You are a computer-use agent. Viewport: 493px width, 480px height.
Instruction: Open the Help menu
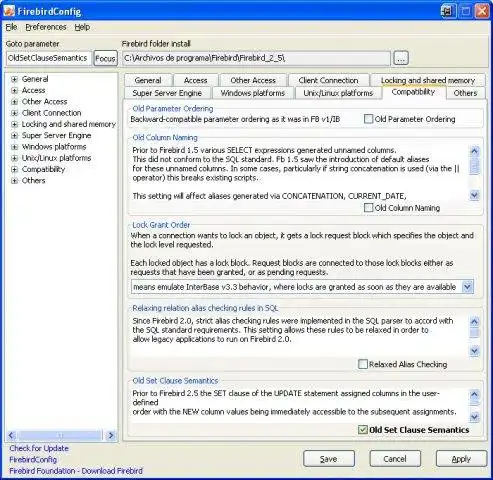(82, 27)
